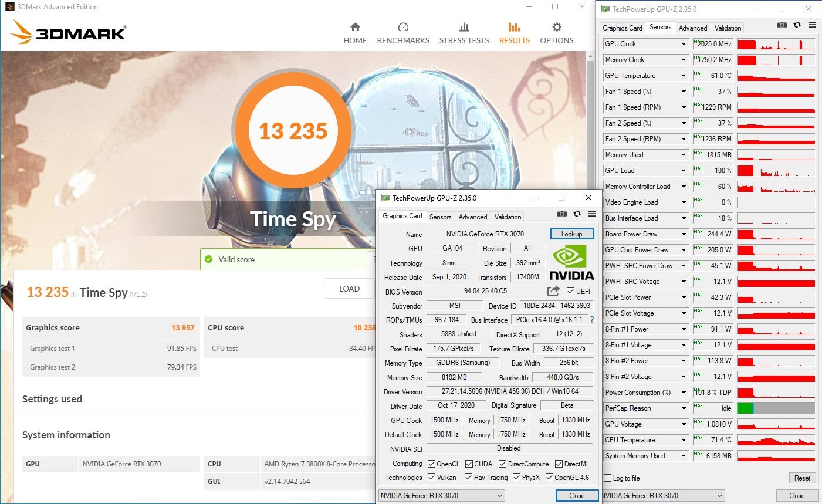Click the green Valid score checkmark icon

click(x=208, y=259)
